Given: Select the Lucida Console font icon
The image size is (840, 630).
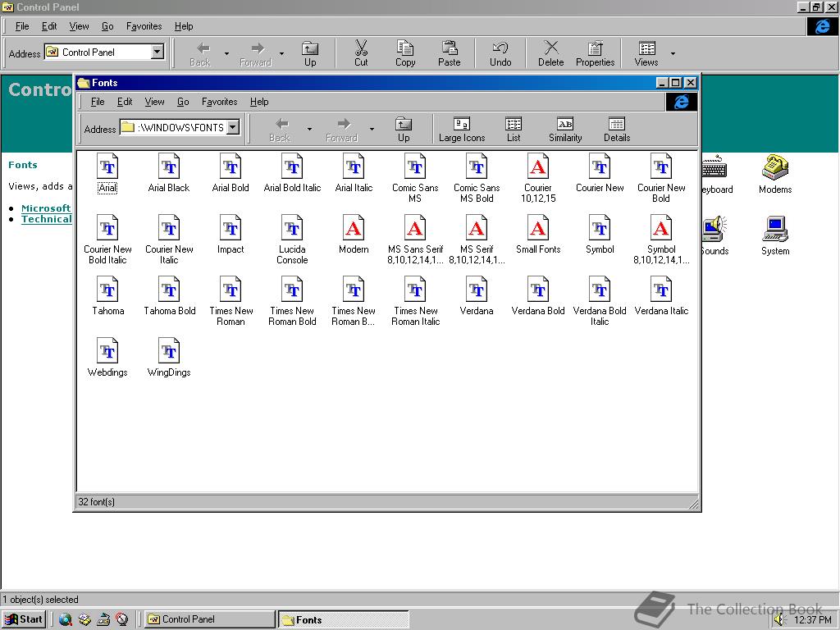Looking at the screenshot, I should pos(292,229).
